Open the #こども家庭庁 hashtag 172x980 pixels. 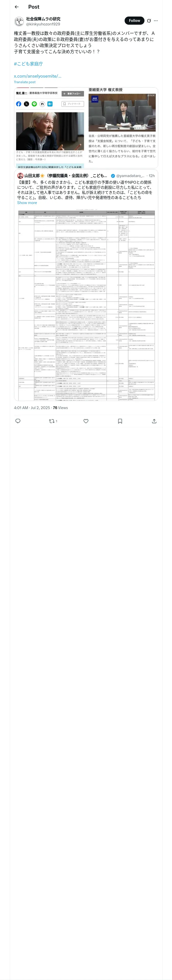click(28, 64)
